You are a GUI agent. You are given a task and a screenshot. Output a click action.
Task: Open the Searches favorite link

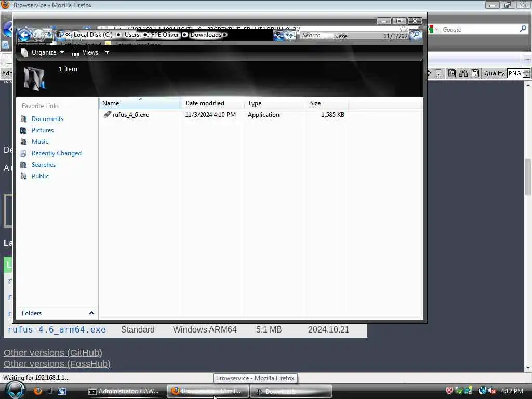(x=44, y=165)
